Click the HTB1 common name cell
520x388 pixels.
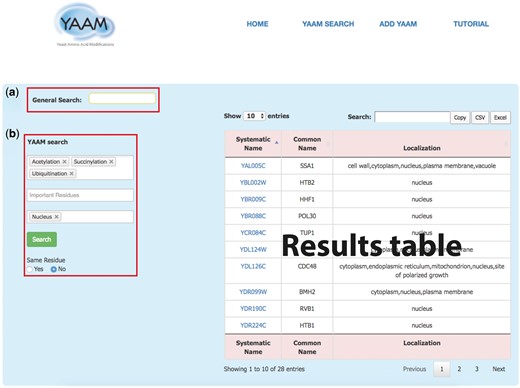point(307,325)
